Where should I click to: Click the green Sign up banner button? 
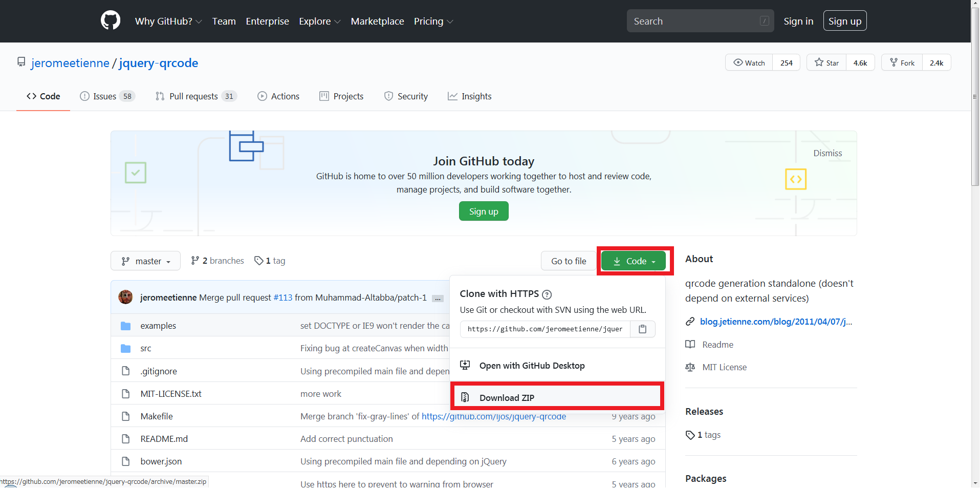484,211
